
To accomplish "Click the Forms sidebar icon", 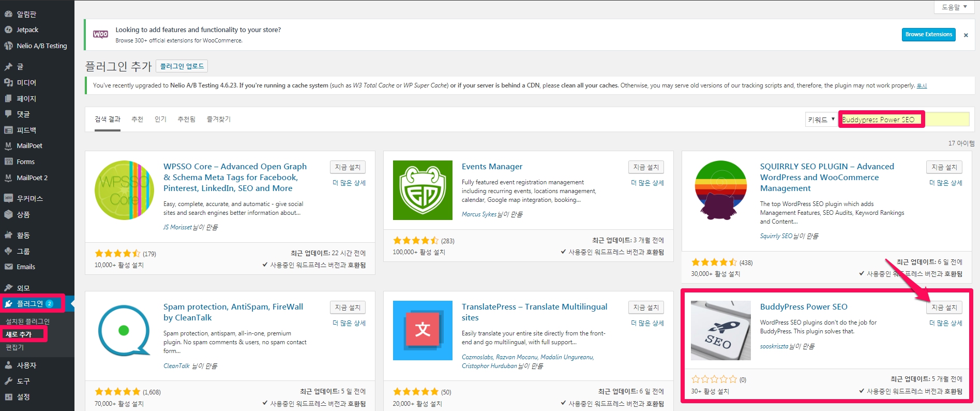I will tap(8, 162).
